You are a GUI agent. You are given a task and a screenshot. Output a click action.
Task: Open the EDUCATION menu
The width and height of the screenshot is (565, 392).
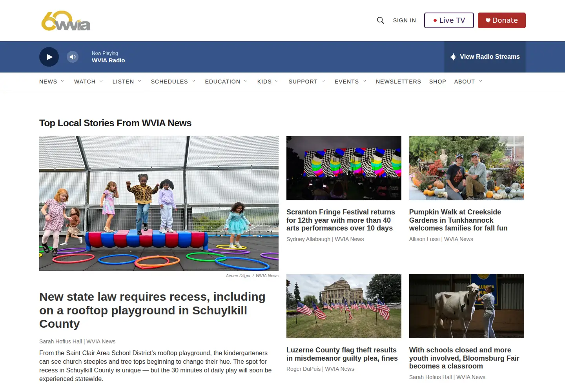coord(222,82)
